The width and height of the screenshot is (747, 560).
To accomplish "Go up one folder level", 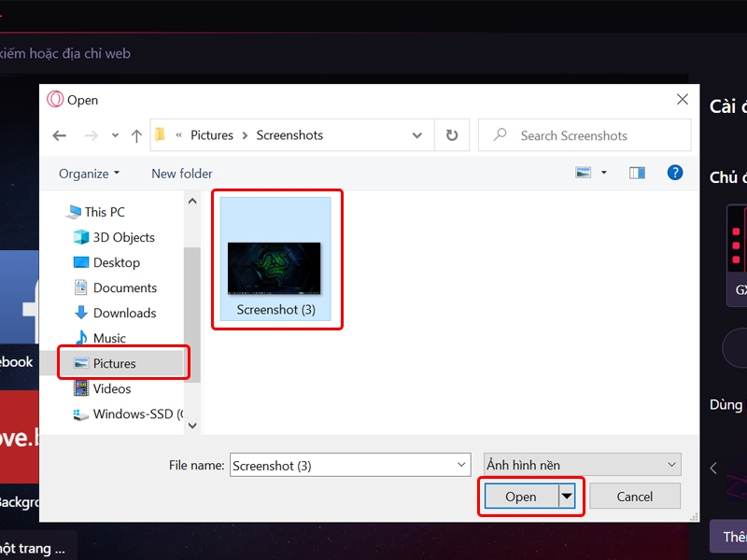I will 136,135.
